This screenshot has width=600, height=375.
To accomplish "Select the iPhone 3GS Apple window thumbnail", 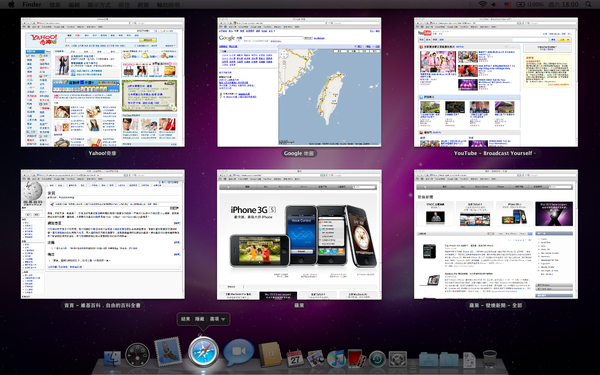I will (299, 235).
